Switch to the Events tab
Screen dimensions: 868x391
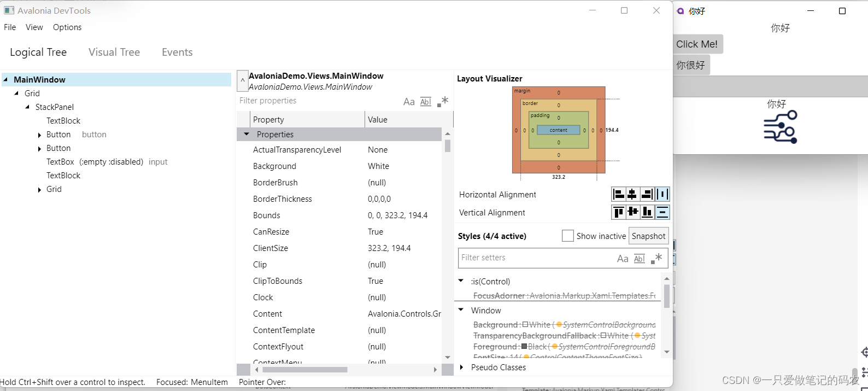pyautogui.click(x=177, y=52)
